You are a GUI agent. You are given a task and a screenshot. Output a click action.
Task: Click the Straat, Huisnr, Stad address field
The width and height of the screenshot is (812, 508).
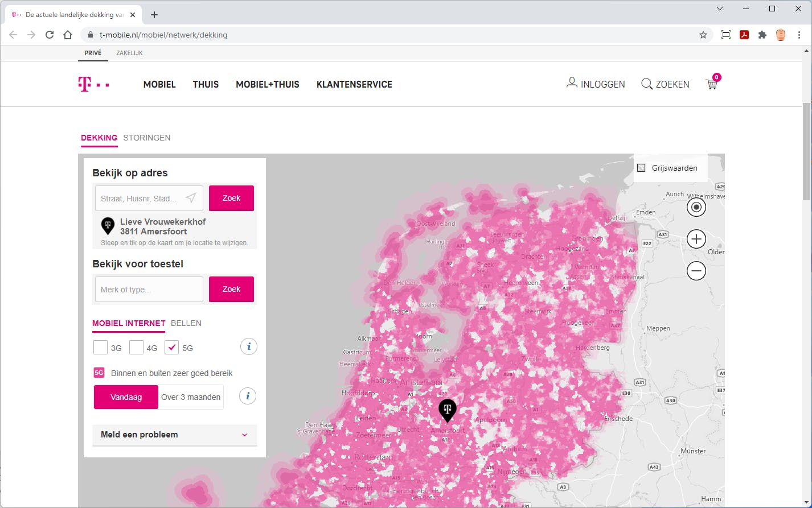point(140,199)
